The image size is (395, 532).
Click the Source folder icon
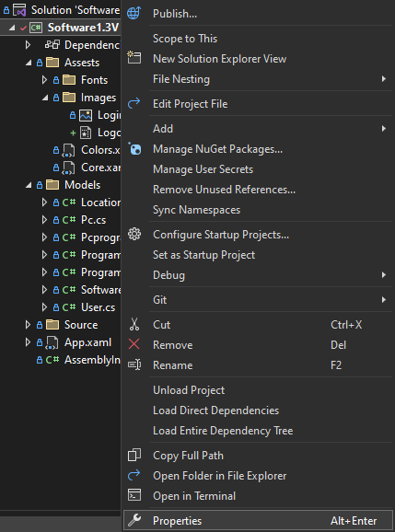point(52,325)
